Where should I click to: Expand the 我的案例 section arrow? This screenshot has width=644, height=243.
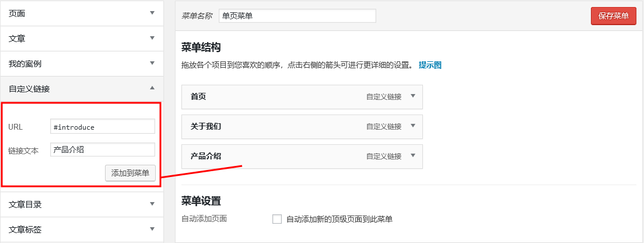[x=152, y=63]
